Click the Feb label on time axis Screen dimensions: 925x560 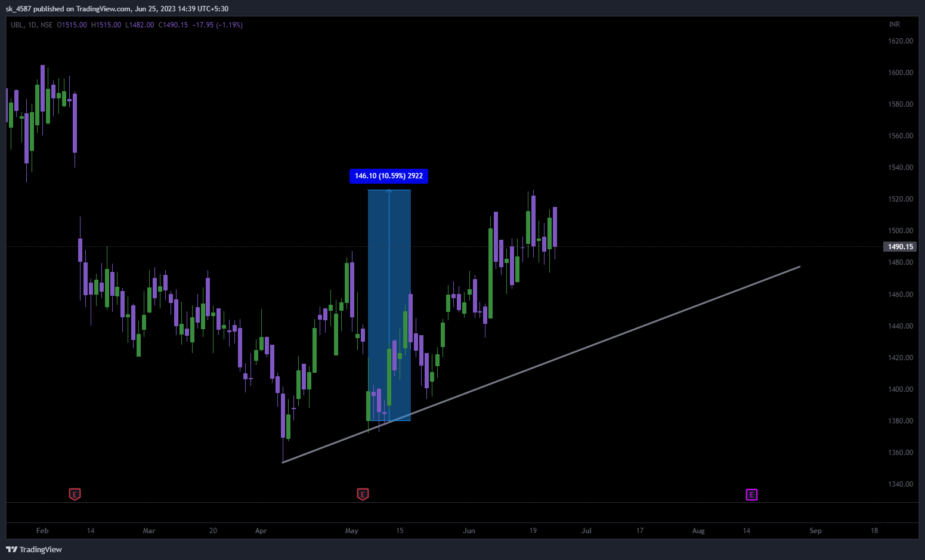(x=42, y=531)
